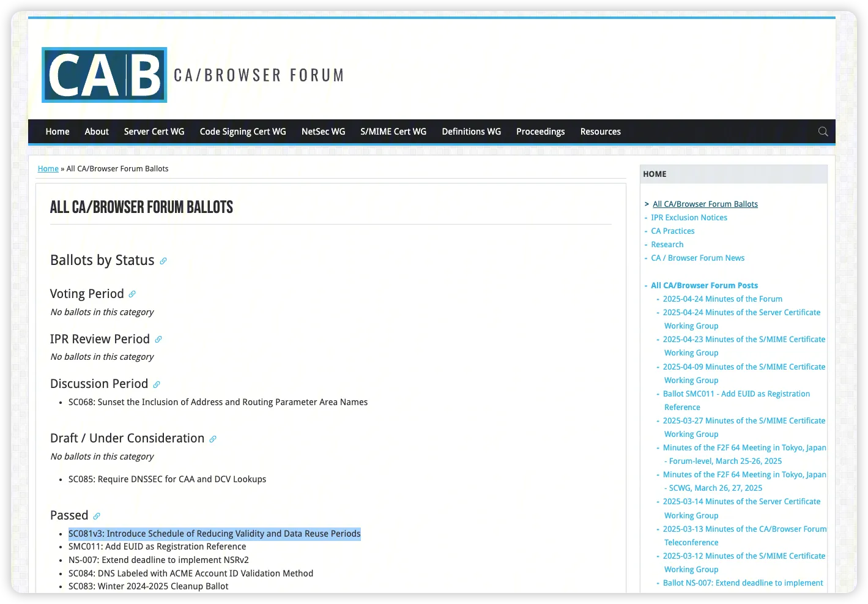Open the Proceedings menu item
Viewport: 868px width, 604px height.
540,132
